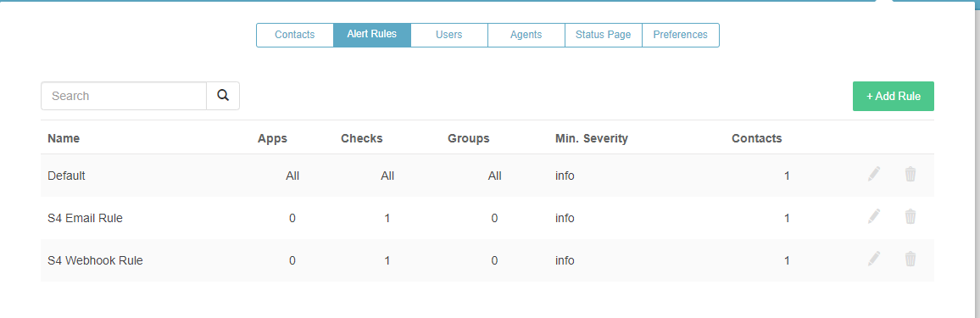Click Apps value 0 in S4 Webhook Rule row

pos(292,260)
